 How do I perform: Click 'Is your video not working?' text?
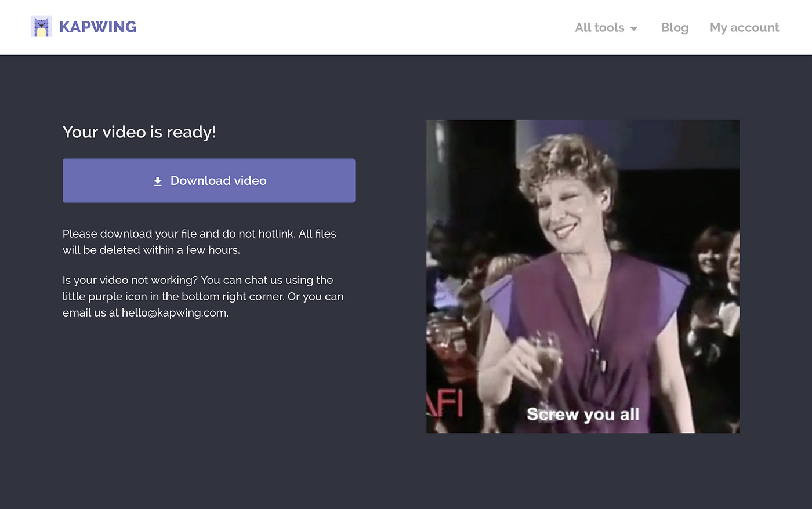(130, 280)
